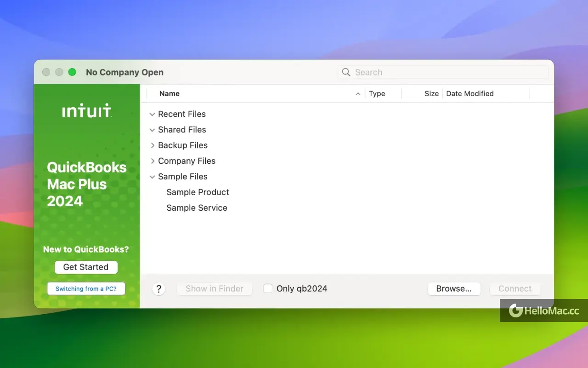Select the Company Files row label
The height and width of the screenshot is (368, 588).
coord(187,161)
